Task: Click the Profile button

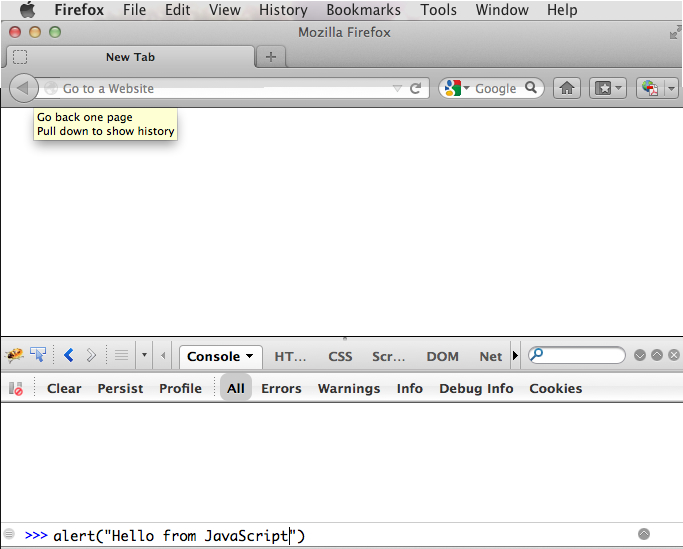Action: click(x=180, y=388)
